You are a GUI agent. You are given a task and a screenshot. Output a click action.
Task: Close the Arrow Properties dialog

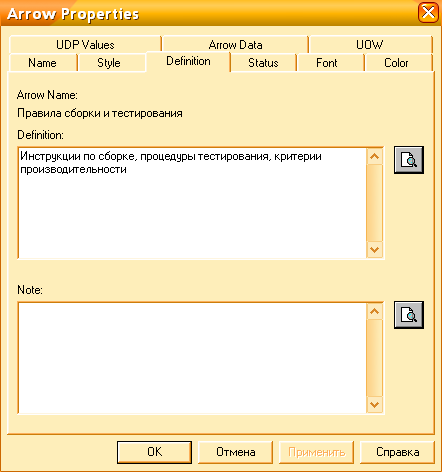pos(428,13)
